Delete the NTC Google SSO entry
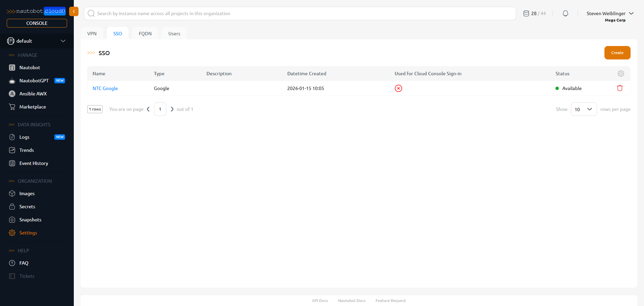644x306 pixels. pyautogui.click(x=620, y=88)
